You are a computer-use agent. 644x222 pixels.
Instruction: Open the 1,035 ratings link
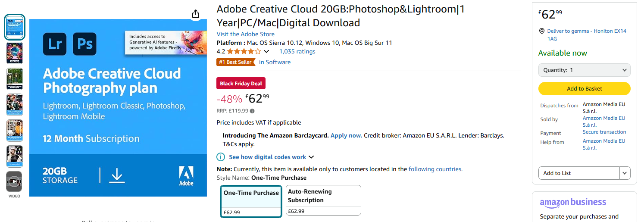[297, 51]
